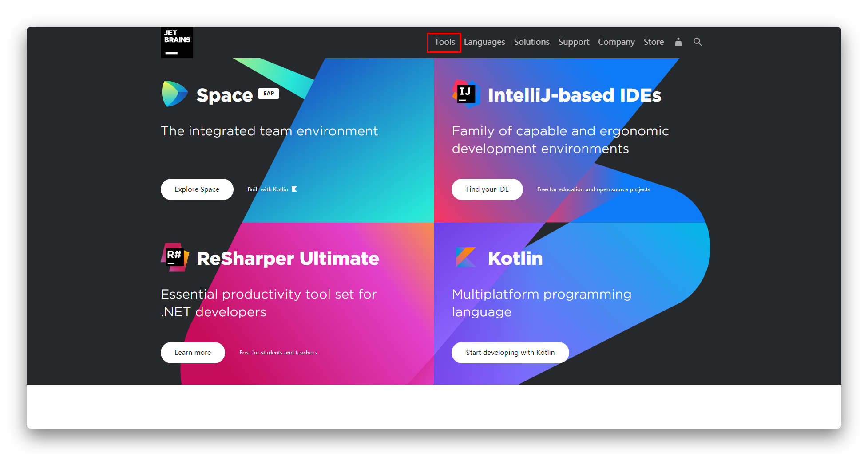Open the Support menu
868x456 pixels.
(x=574, y=42)
